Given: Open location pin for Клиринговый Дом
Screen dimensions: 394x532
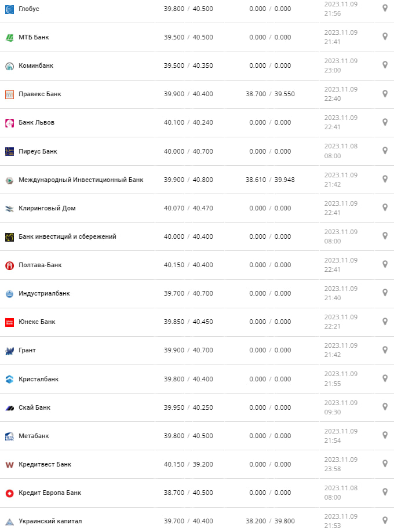Looking at the screenshot, I should (x=385, y=207).
